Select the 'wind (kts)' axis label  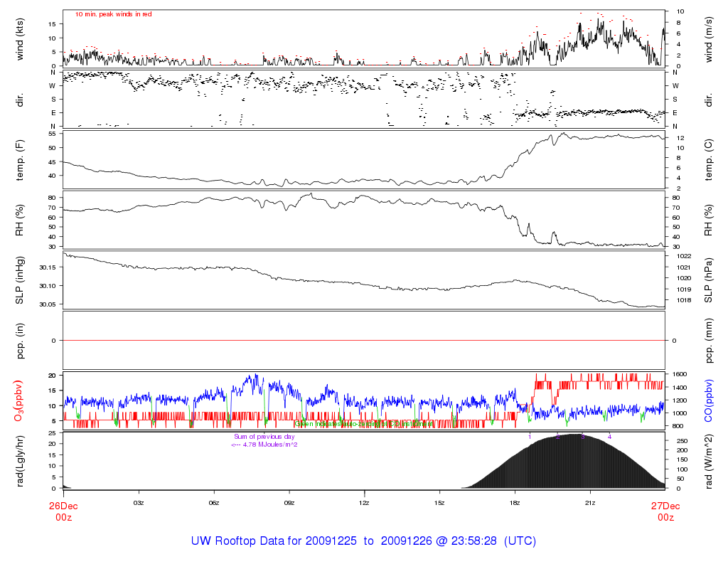[19, 40]
